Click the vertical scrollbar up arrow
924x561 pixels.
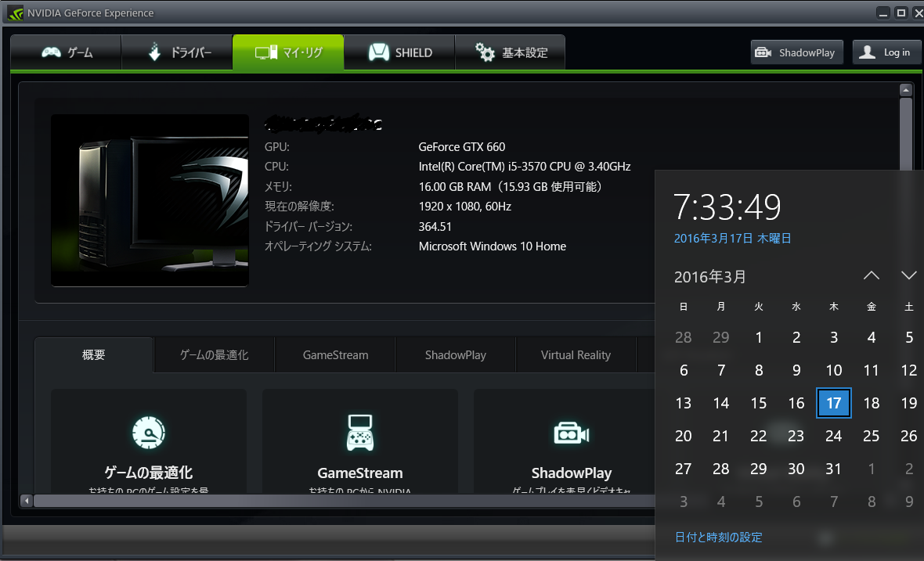pos(906,90)
